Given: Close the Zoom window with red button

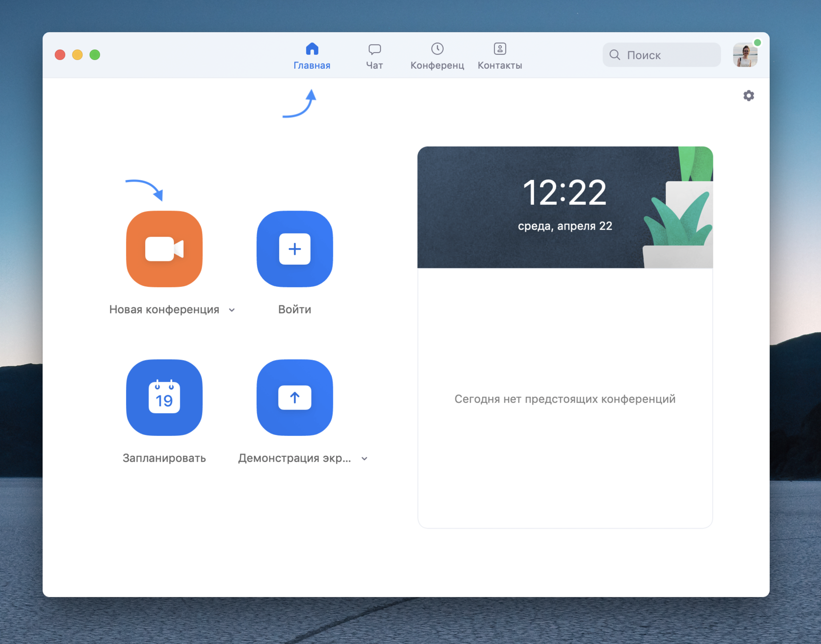Looking at the screenshot, I should [60, 55].
